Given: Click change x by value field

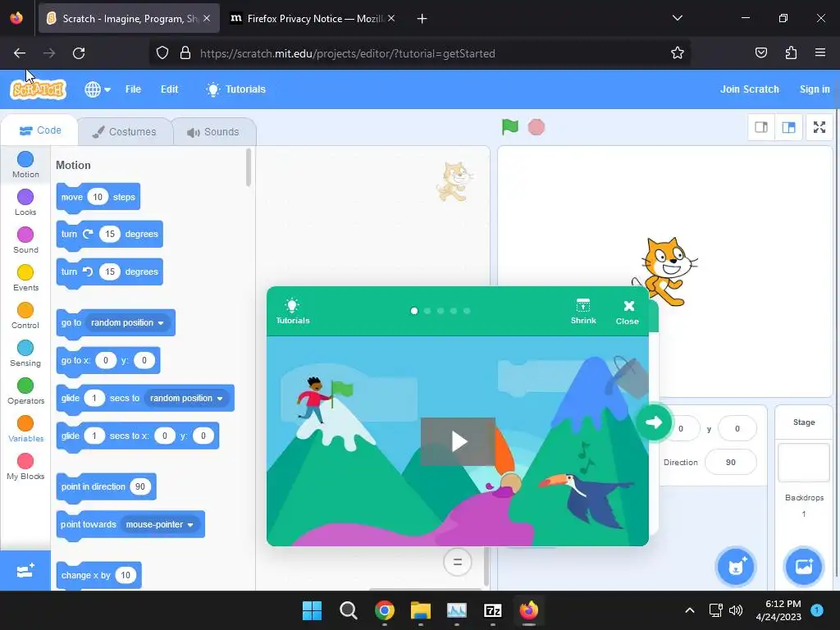Looking at the screenshot, I should [x=126, y=575].
